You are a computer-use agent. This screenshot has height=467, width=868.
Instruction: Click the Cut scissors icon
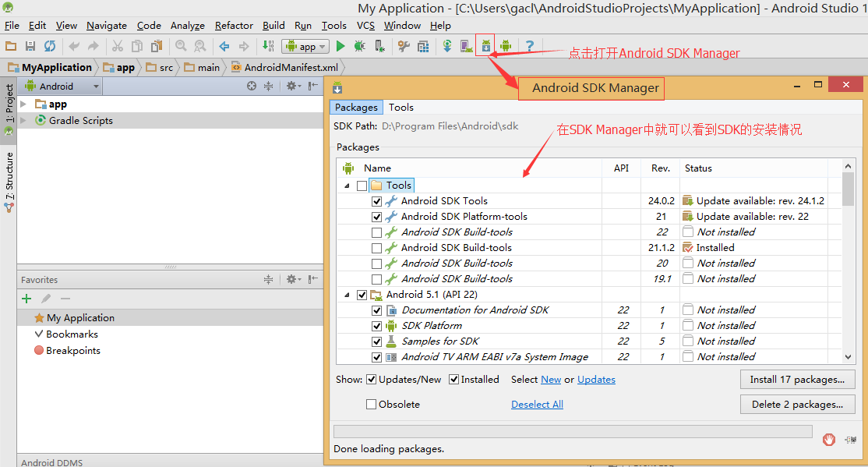coord(118,47)
